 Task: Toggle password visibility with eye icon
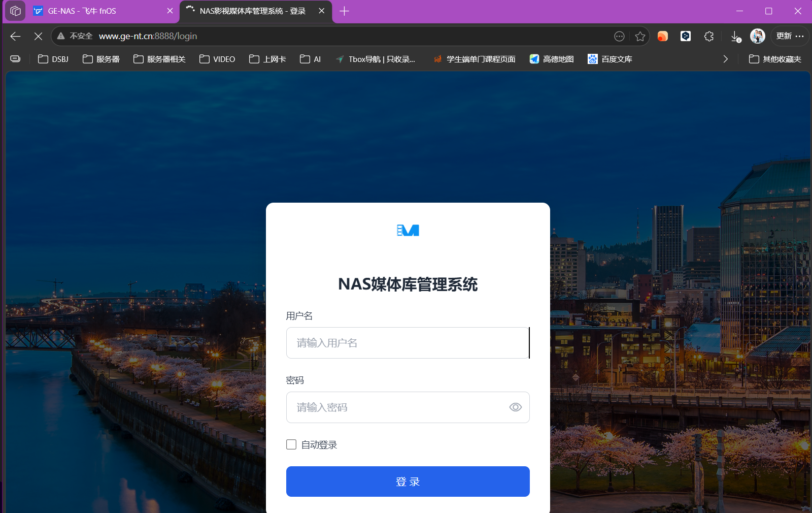(x=515, y=407)
